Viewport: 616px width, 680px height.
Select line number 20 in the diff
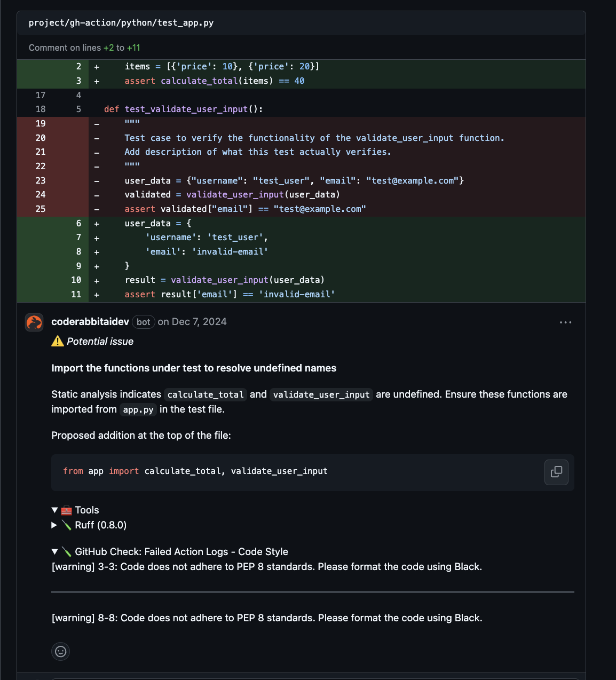click(x=40, y=138)
